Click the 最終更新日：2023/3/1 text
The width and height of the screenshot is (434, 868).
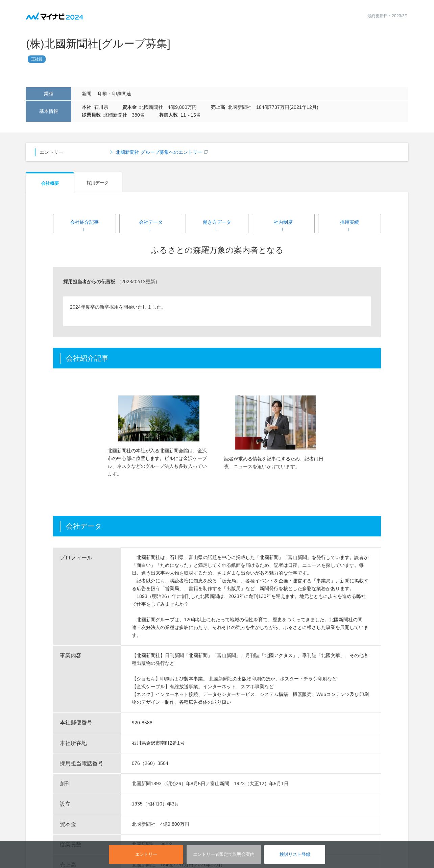[388, 16]
